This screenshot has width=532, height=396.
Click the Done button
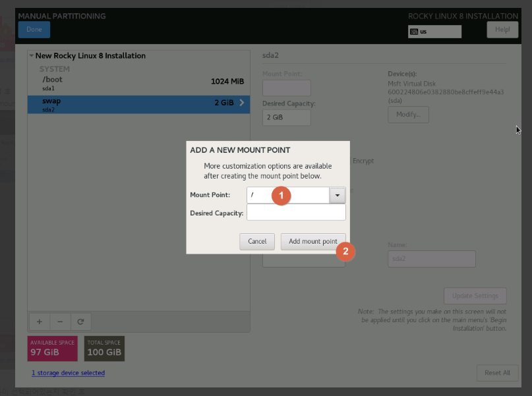pos(34,30)
